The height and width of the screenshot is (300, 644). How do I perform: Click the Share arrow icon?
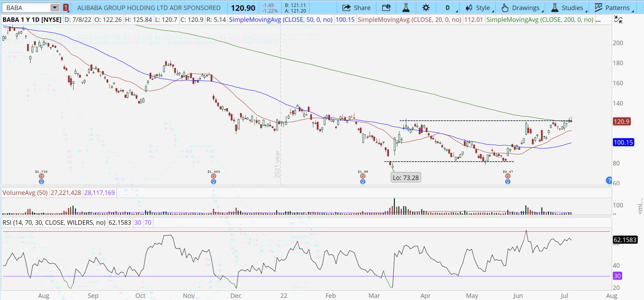tap(346, 8)
